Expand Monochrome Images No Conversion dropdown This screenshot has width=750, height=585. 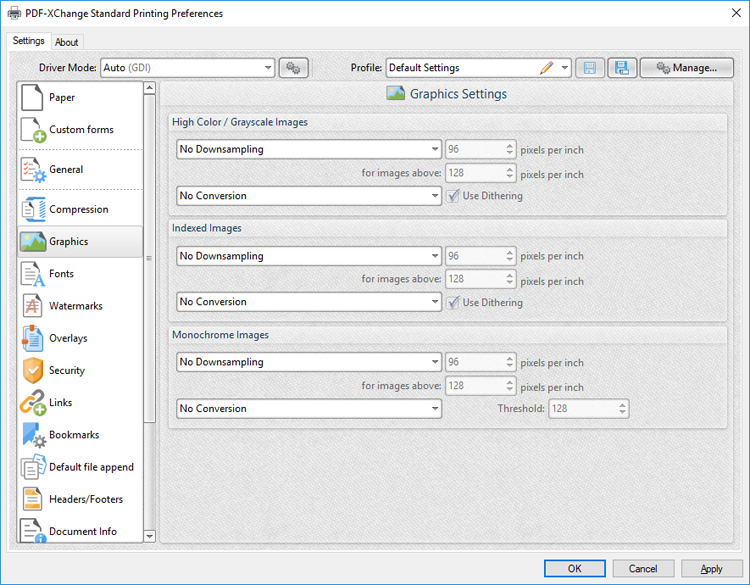[x=435, y=409]
